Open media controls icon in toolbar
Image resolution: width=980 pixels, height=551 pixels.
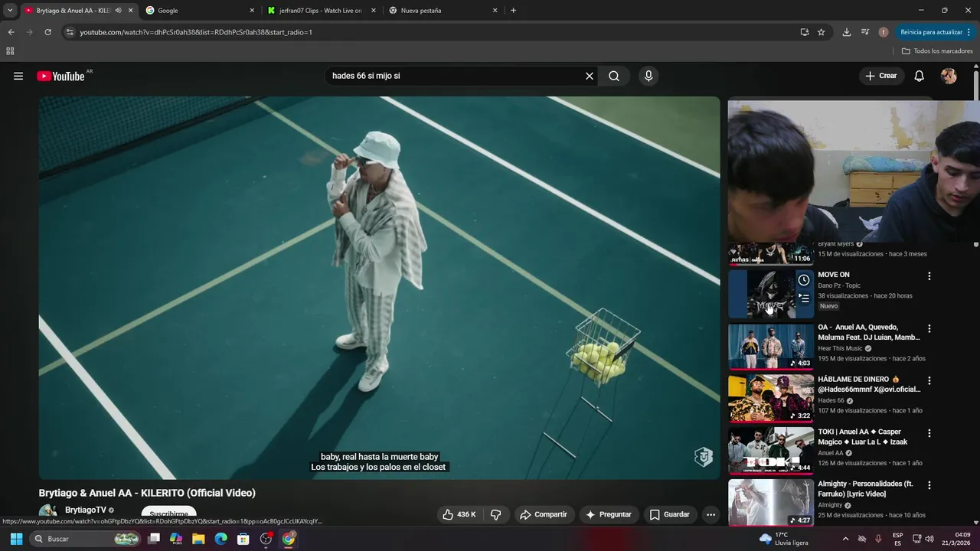[865, 32]
